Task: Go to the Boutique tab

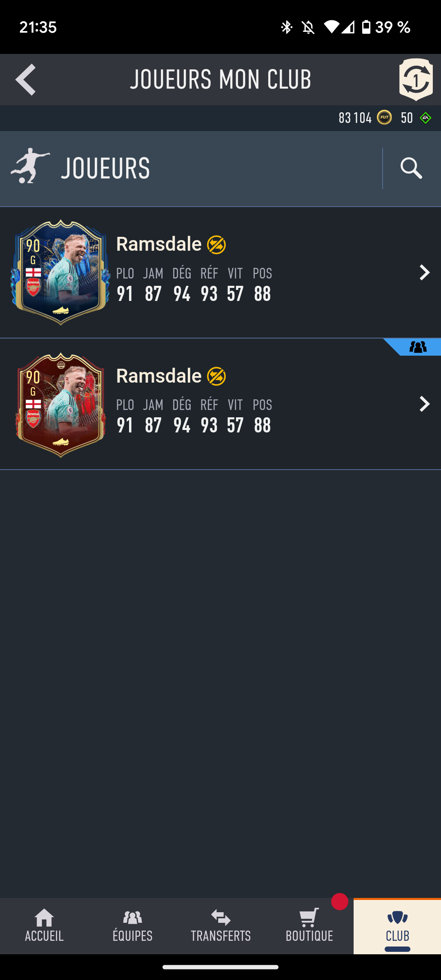Action: [x=309, y=926]
